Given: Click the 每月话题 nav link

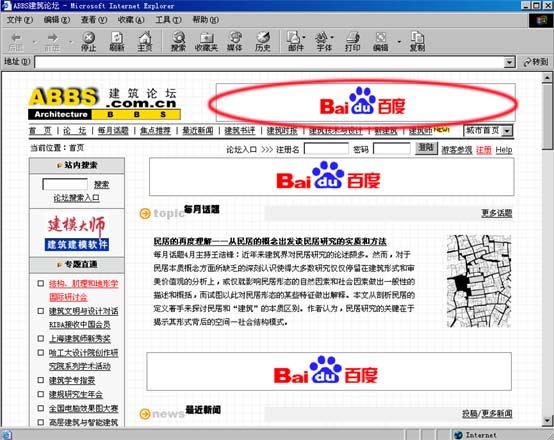Looking at the screenshot, I should [113, 131].
